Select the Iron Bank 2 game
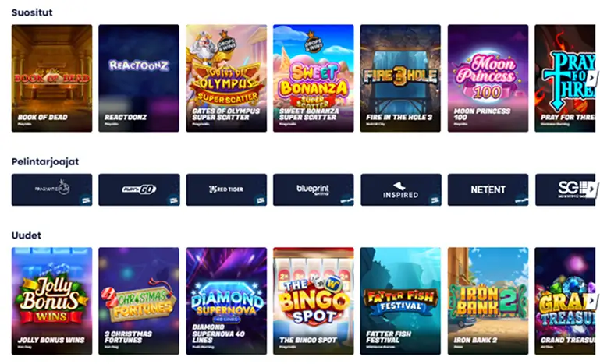Viewport: 600px width, 364px height. (x=488, y=301)
